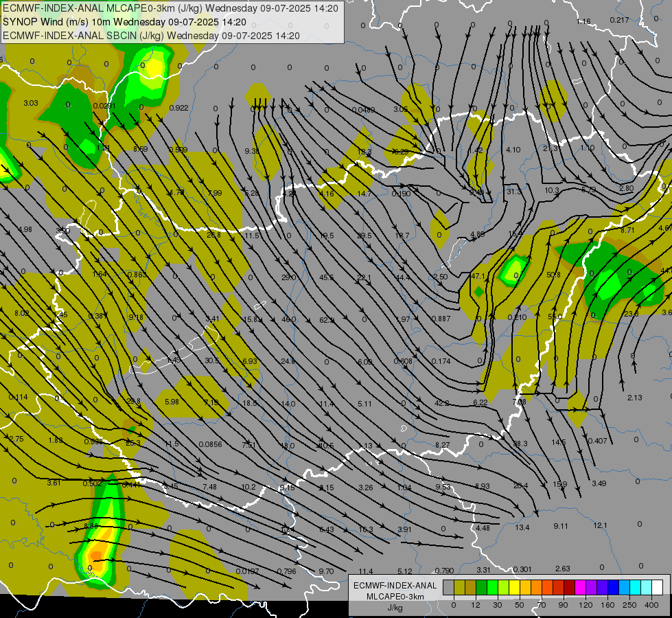Viewport: 672px width, 618px height.
Task: Click the map value 0.796
Action: point(287,571)
